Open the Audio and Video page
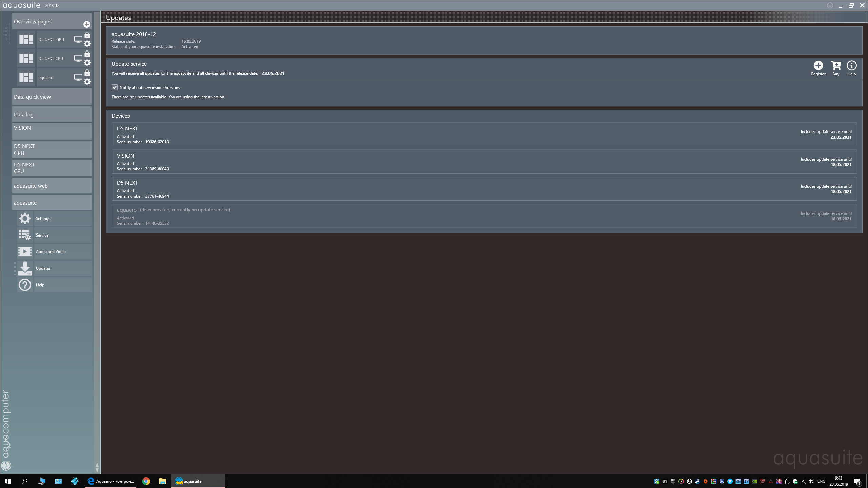Image resolution: width=868 pixels, height=488 pixels. point(51,252)
